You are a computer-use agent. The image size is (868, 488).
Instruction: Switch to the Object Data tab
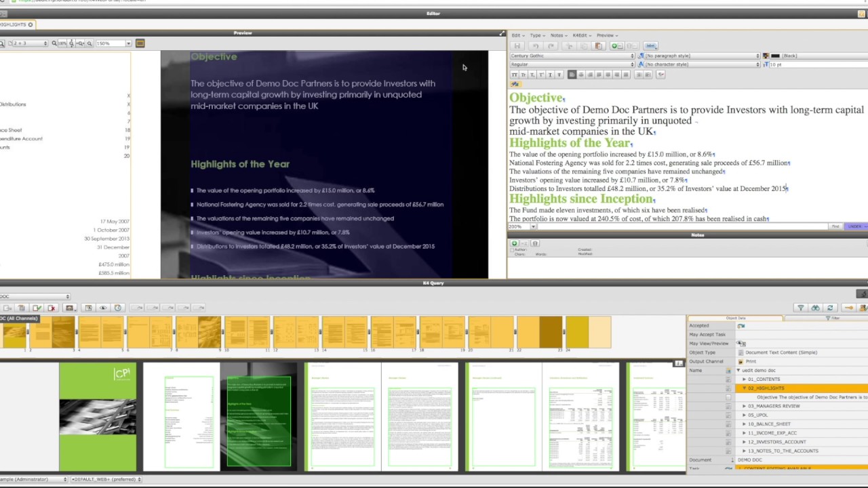[x=736, y=318]
